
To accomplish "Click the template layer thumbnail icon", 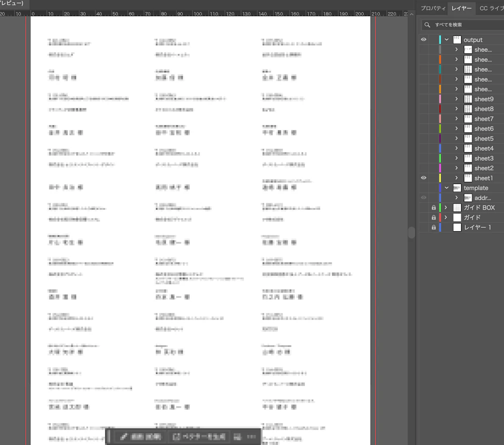I will click(x=457, y=188).
